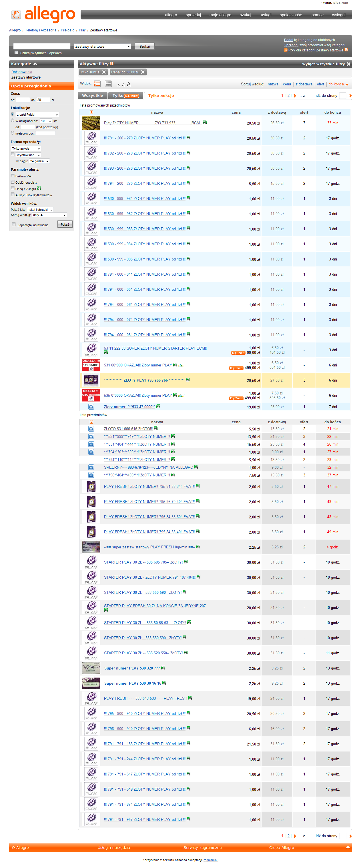Tick the 'Faktura VAT' checkbox
This screenshot has height=868, width=361.
[x=13, y=176]
